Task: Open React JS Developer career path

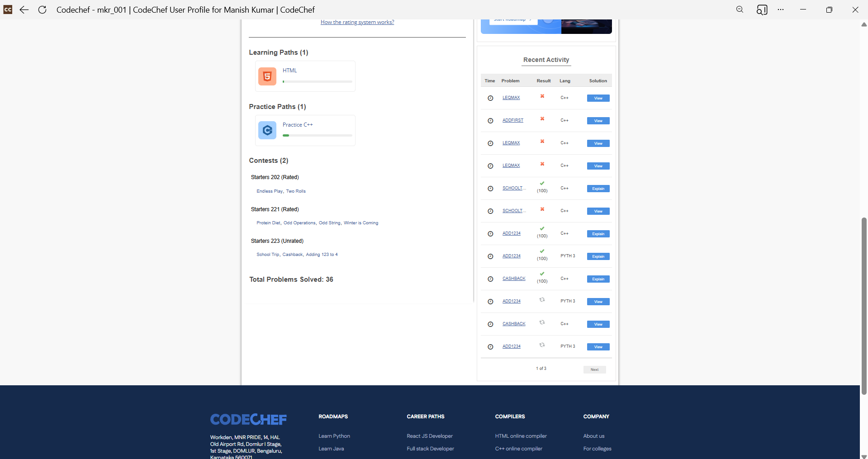Action: 430,436
